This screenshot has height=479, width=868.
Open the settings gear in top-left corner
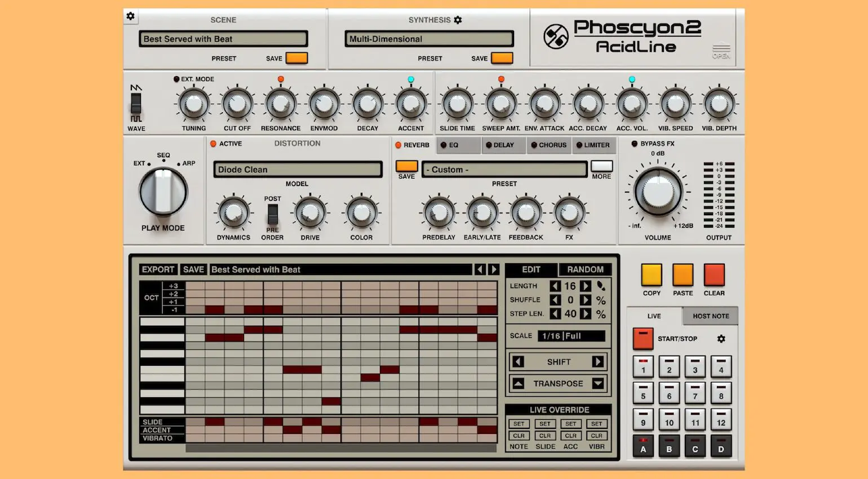131,16
